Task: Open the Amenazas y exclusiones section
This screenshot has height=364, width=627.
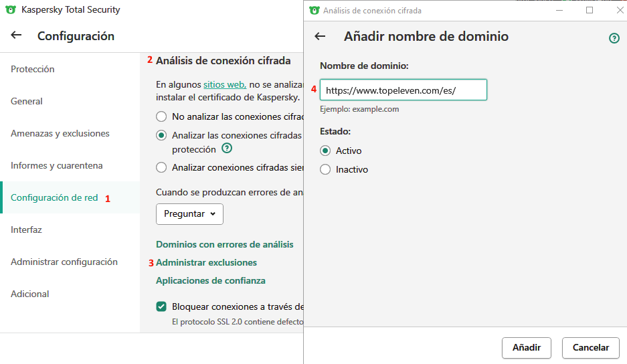Action: (60, 133)
